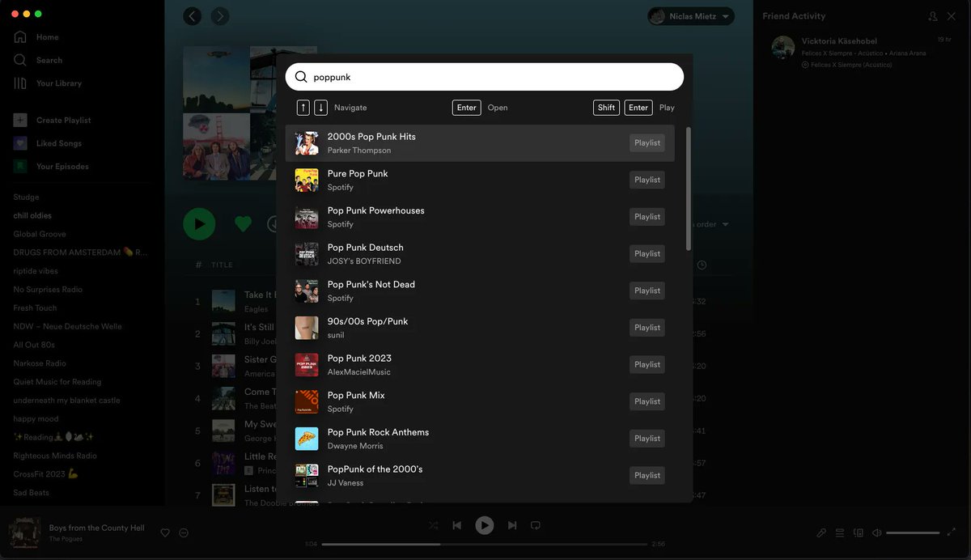Toggle the green heart on the playlist
The height and width of the screenshot is (560, 971).
coord(243,224)
